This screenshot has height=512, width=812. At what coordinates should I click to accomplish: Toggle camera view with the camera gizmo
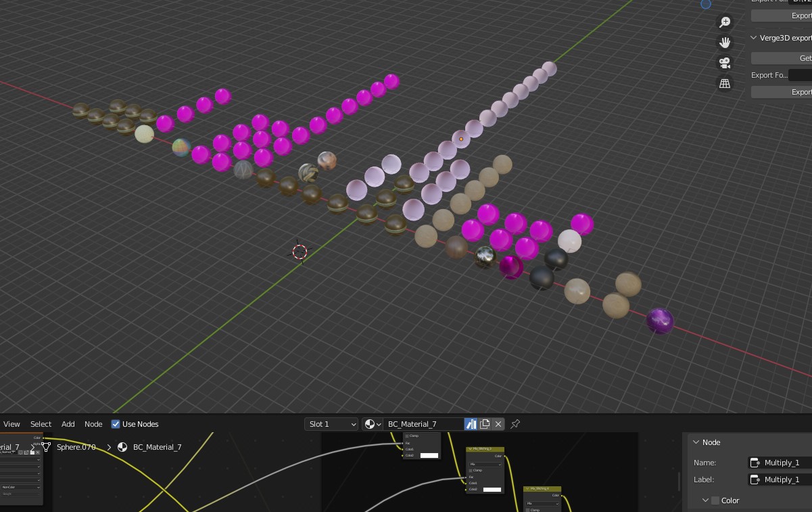tap(725, 63)
